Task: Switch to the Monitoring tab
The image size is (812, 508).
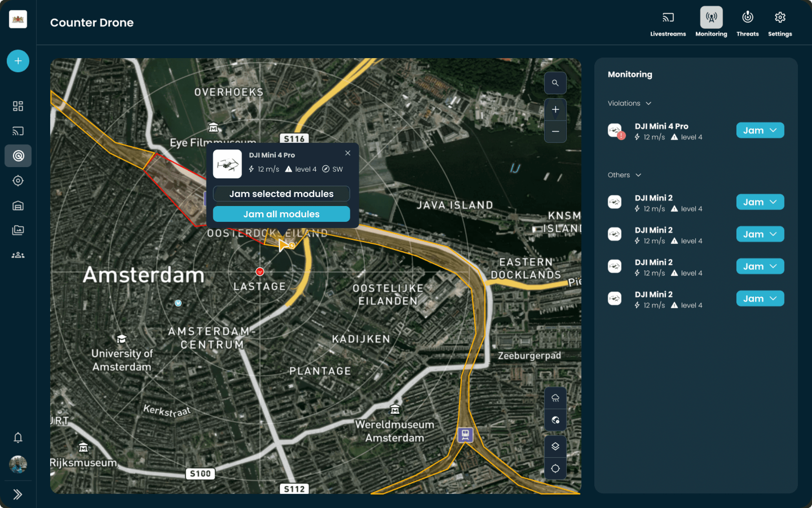Action: (x=711, y=22)
